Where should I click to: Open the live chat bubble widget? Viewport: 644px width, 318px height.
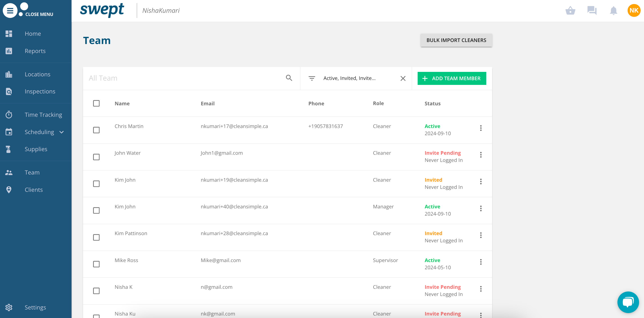[x=628, y=302]
